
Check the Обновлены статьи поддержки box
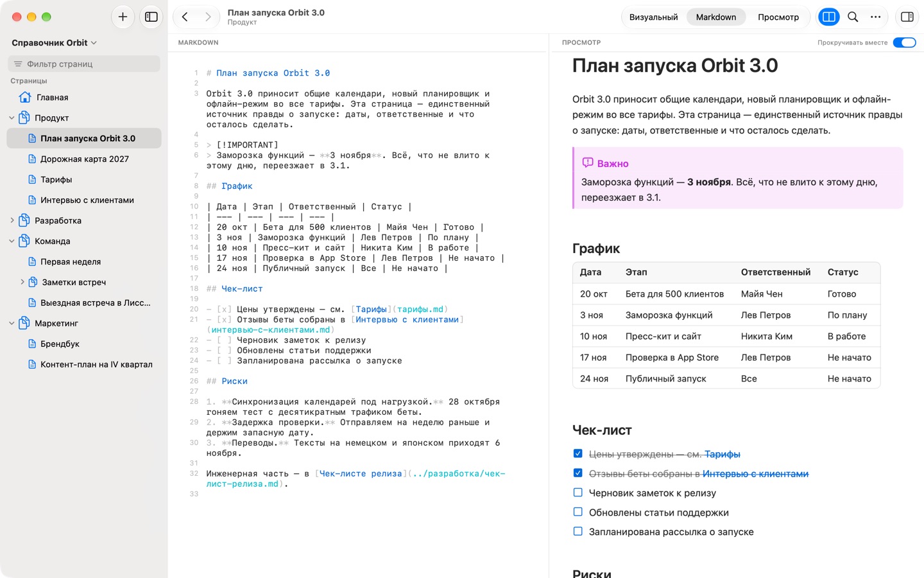pyautogui.click(x=577, y=512)
